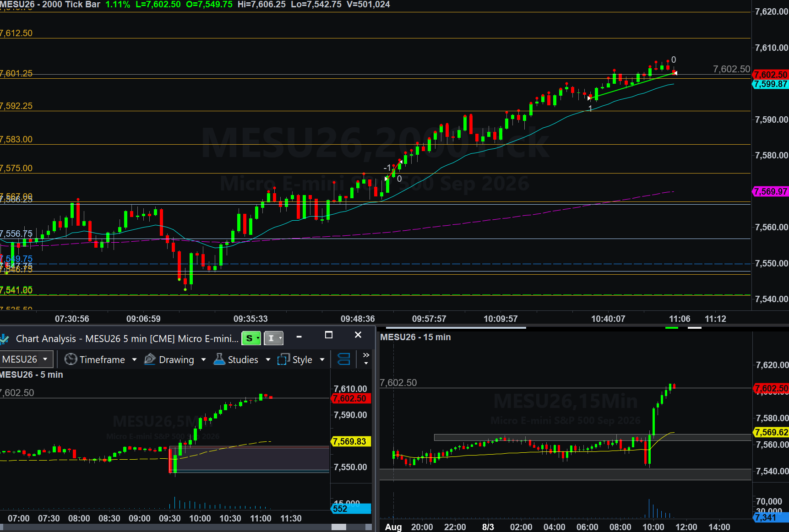This screenshot has width=789, height=532.
Task: Click the 'MESU26 - 15 min' chart header
Action: [415, 337]
